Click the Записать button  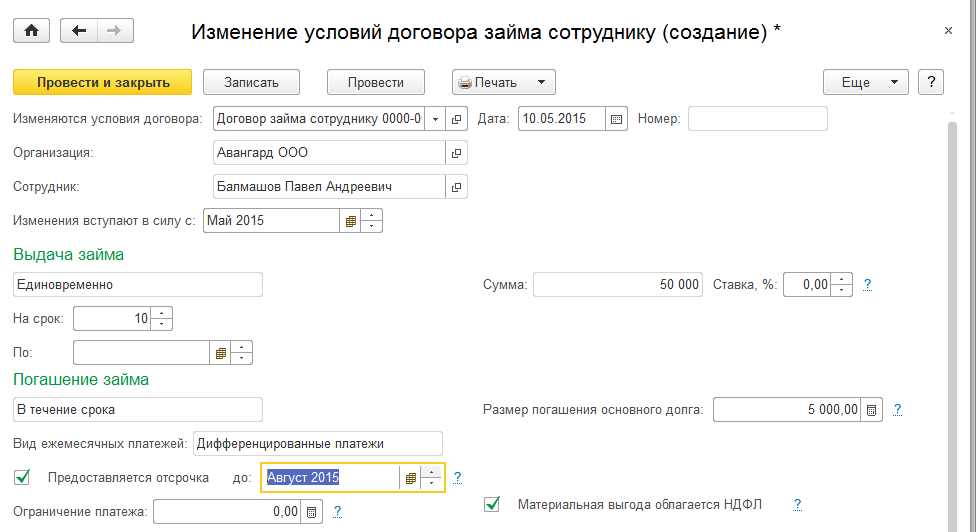[251, 82]
